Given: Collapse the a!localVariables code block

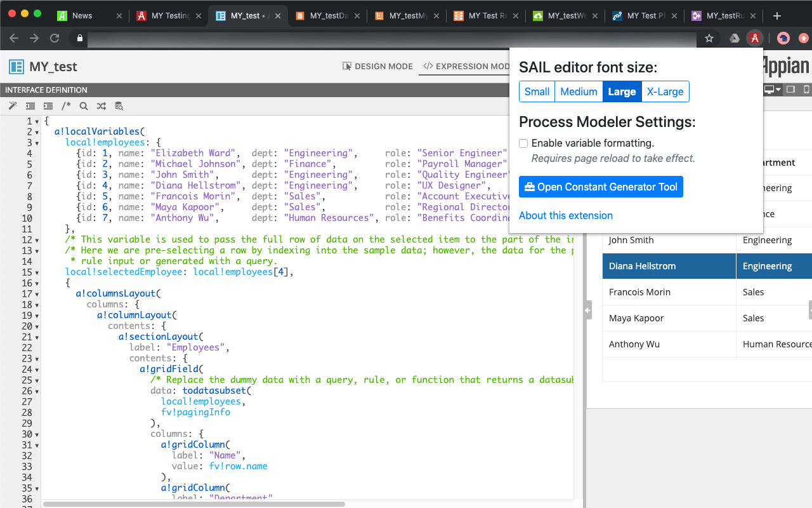Looking at the screenshot, I should click(36, 131).
